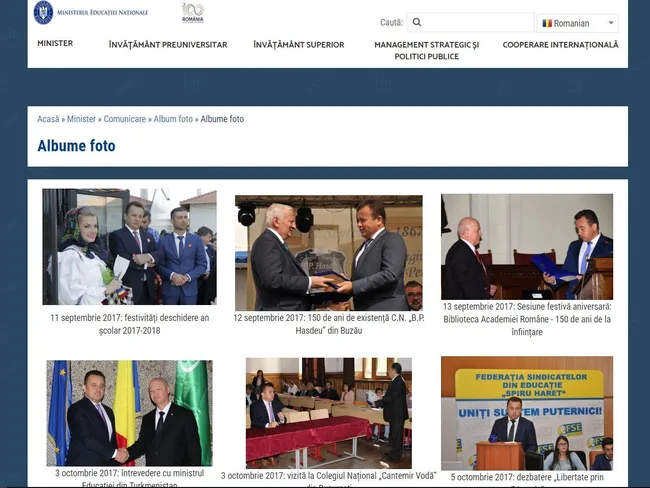Click the Comunicare breadcrumb link
The width and height of the screenshot is (650, 488).
(125, 119)
